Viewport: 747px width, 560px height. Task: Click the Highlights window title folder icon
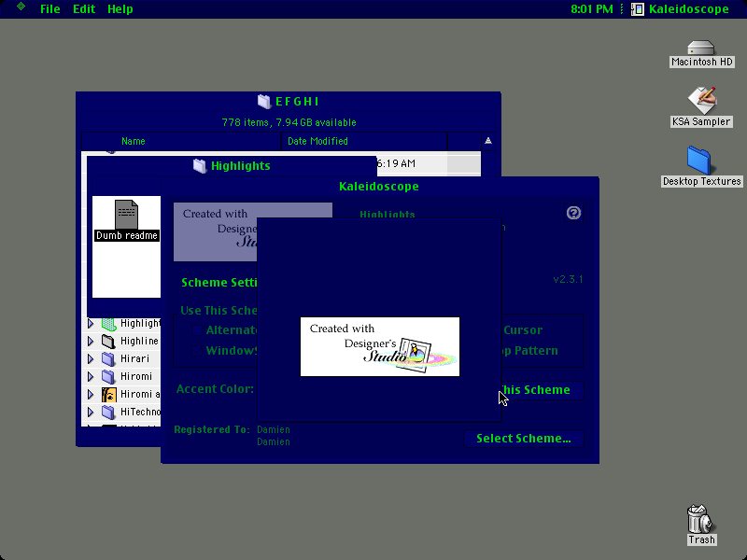point(200,166)
